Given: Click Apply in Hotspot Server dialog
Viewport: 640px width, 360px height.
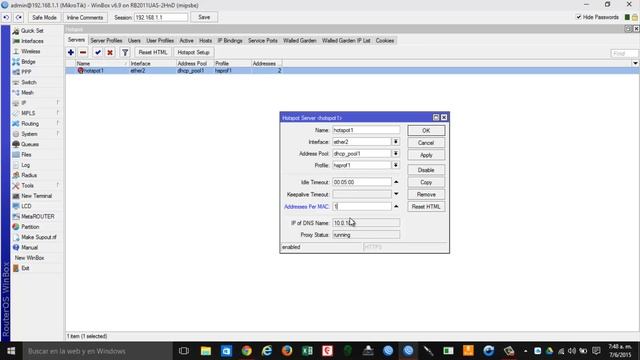Looking at the screenshot, I should click(426, 155).
